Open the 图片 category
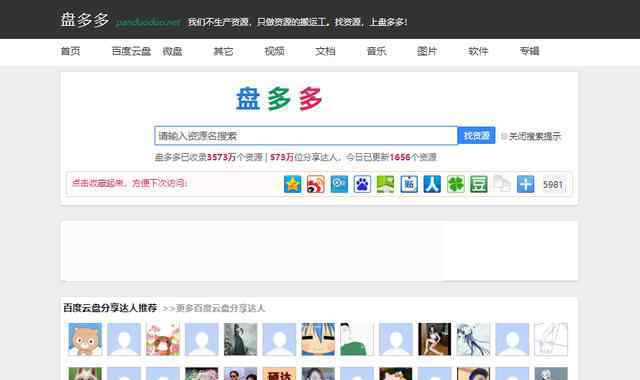640x380 pixels. pos(427,51)
